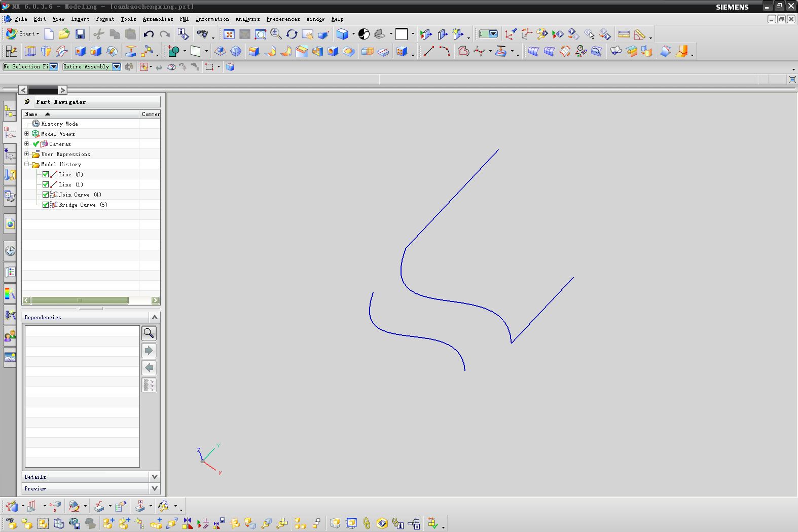The height and width of the screenshot is (532, 798).
Task: Click the Add Component icon in assemblies toolbar
Action: click(108, 523)
